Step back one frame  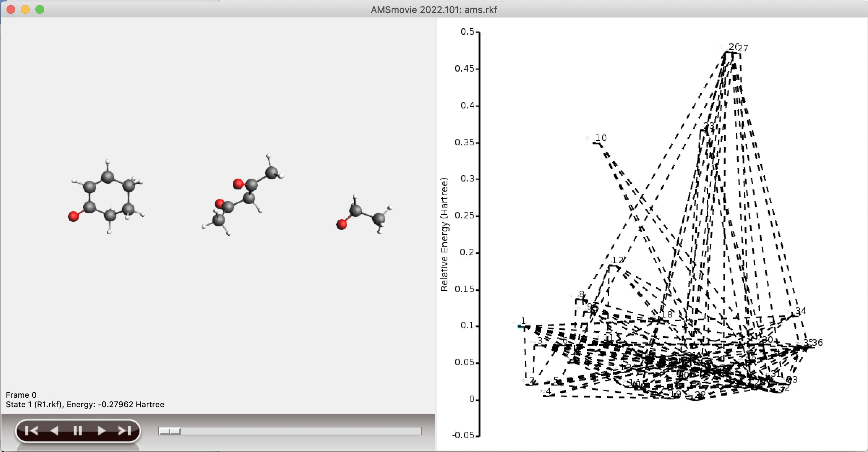[54, 430]
